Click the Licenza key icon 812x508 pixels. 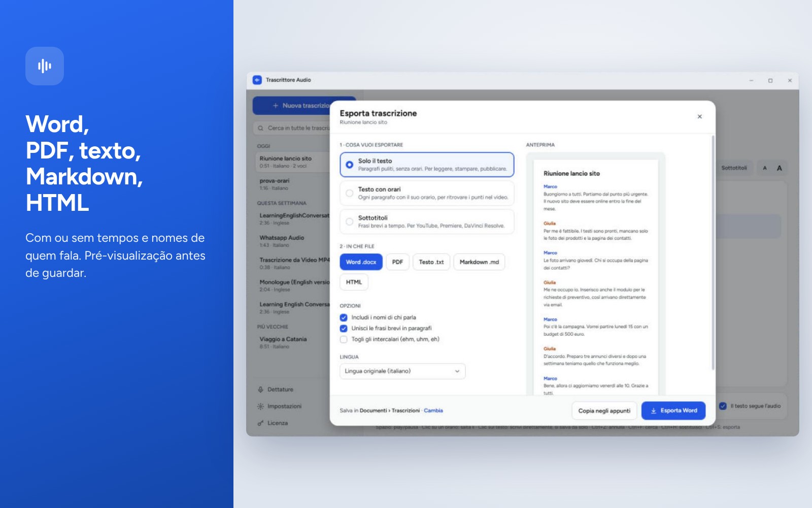(260, 423)
